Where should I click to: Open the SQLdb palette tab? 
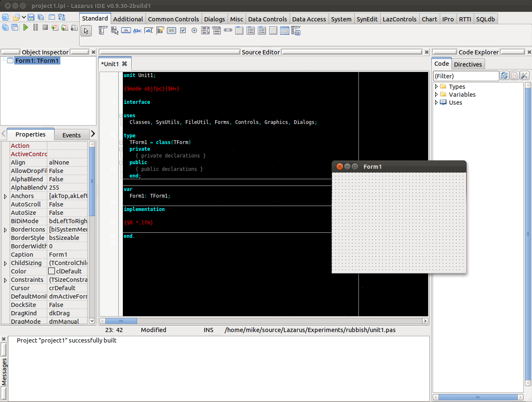click(485, 19)
